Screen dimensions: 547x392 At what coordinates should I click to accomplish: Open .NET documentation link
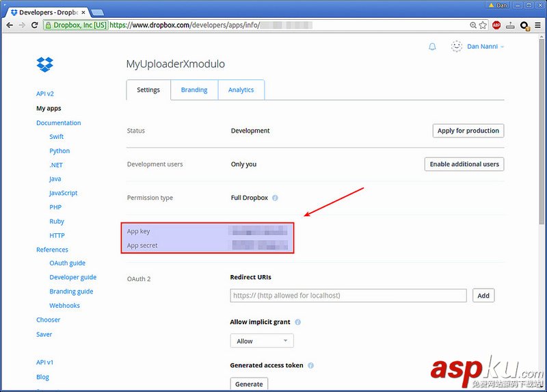tap(56, 165)
